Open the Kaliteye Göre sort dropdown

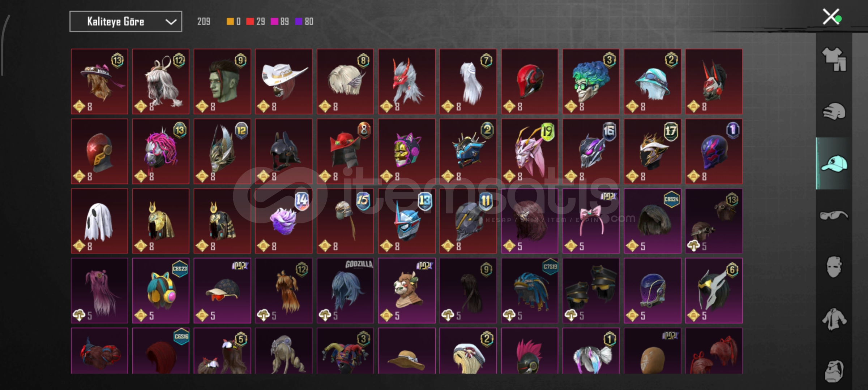pos(126,22)
